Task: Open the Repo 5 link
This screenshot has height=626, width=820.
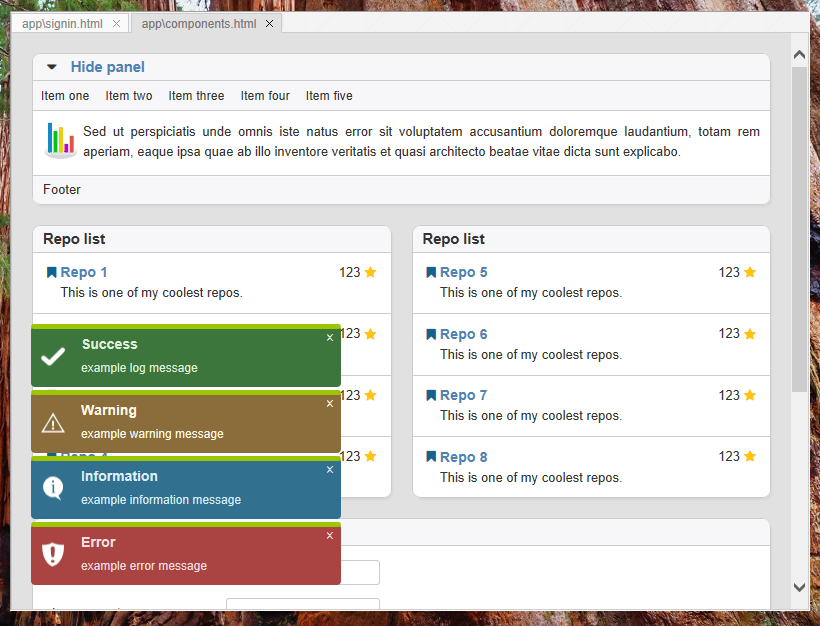Action: (464, 271)
